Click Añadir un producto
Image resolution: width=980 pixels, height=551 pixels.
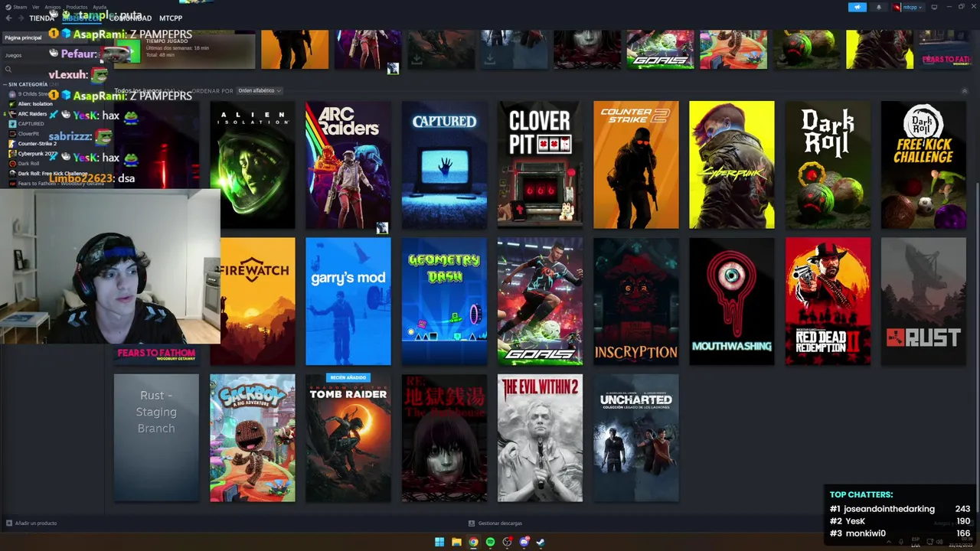(x=31, y=523)
